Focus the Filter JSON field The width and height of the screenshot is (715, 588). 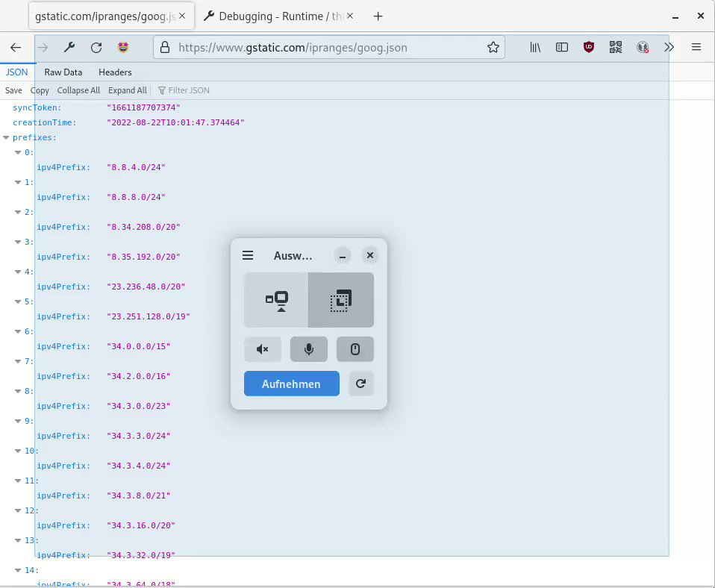tap(189, 90)
